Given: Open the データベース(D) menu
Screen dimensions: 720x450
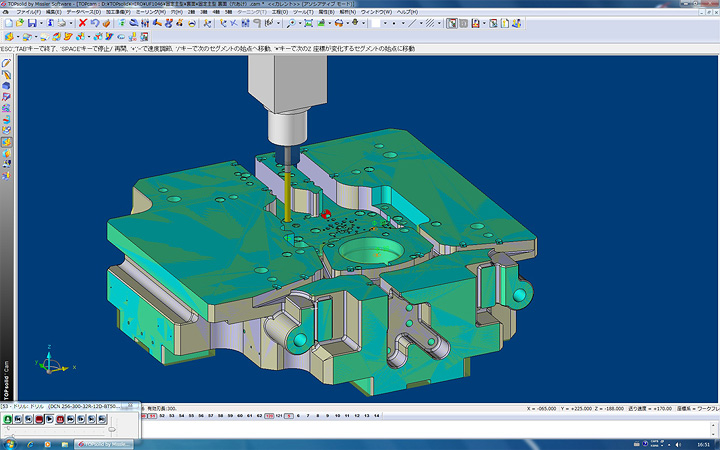Looking at the screenshot, I should (84, 12).
